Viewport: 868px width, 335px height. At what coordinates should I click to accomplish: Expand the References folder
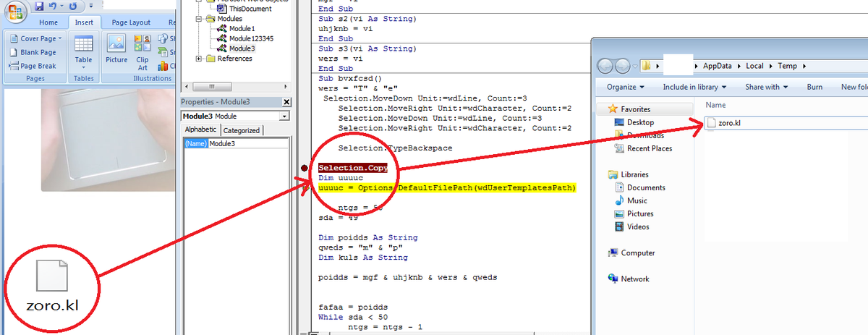(x=200, y=59)
